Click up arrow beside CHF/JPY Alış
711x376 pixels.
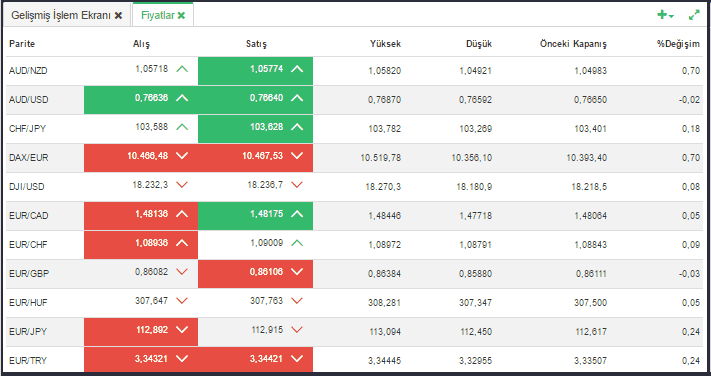(x=182, y=127)
